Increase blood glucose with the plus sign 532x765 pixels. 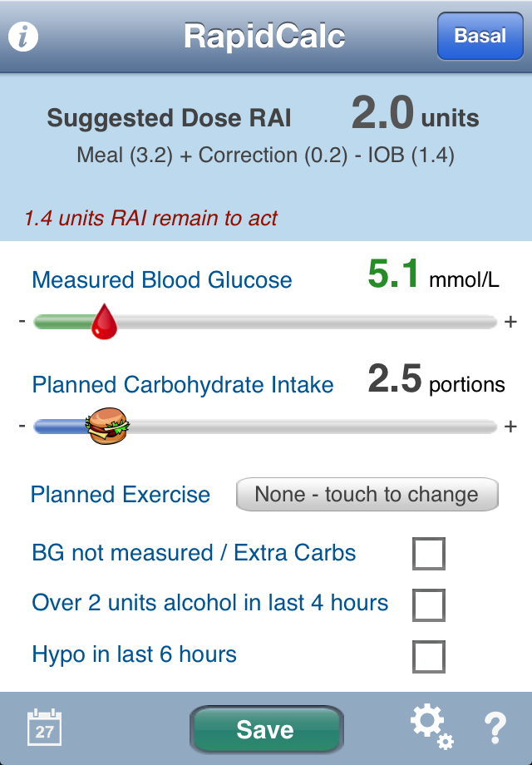click(x=510, y=322)
